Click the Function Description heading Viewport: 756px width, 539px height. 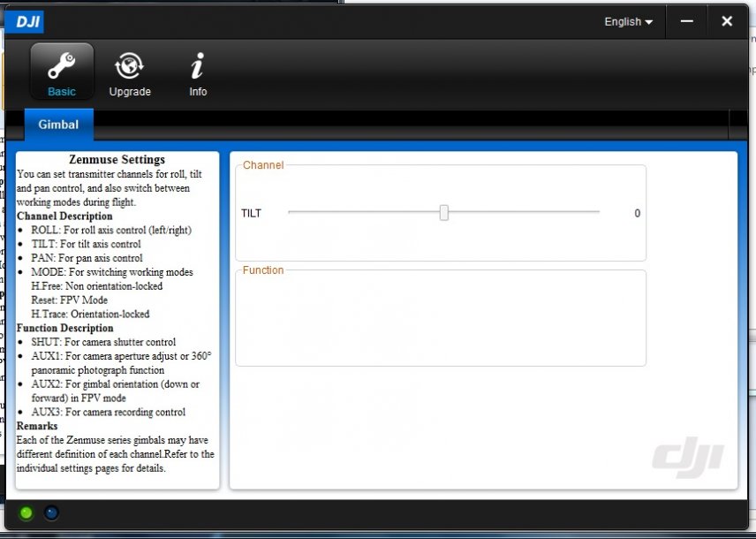click(x=65, y=328)
